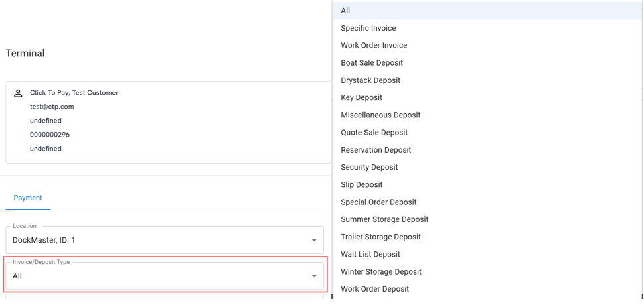Select the All option in dropdown list
This screenshot has height=307, width=644.
(x=489, y=11)
